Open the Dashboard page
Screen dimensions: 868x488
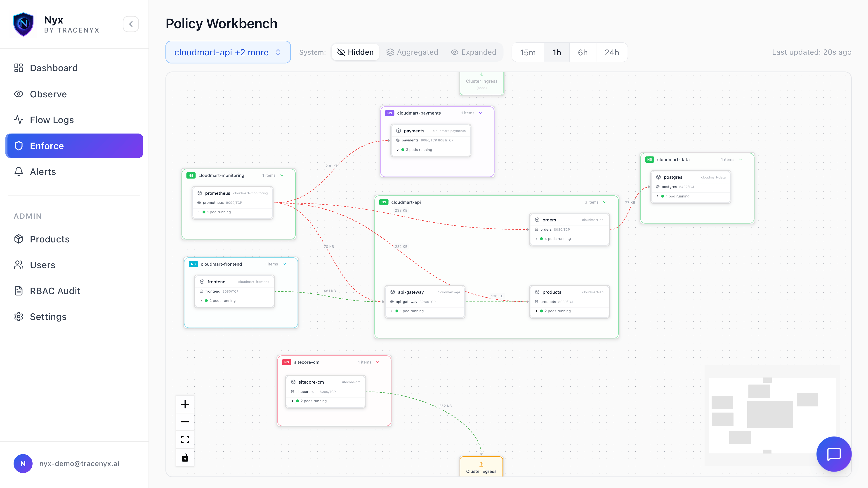(74, 68)
